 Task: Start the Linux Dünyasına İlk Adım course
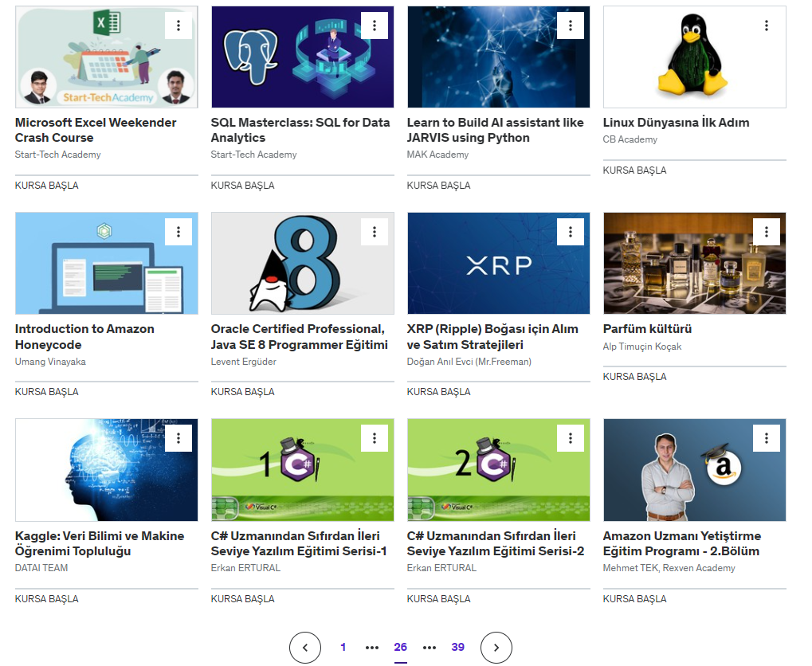tap(634, 170)
